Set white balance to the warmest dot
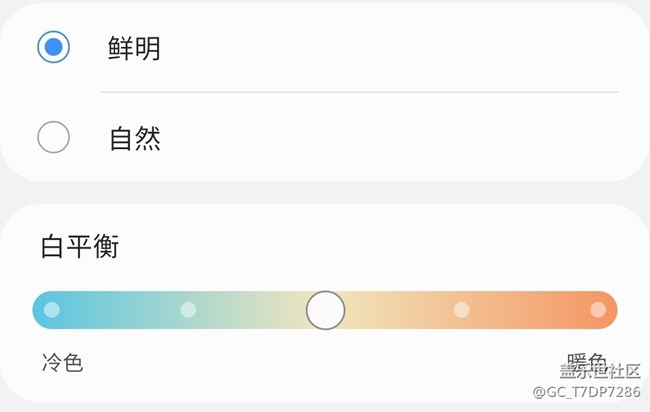This screenshot has width=650, height=412. click(598, 310)
